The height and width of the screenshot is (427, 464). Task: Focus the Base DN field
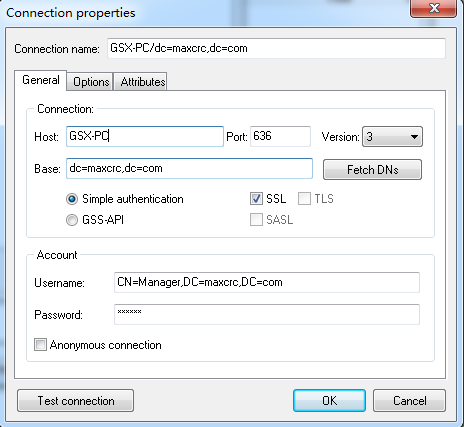pyautogui.click(x=189, y=168)
